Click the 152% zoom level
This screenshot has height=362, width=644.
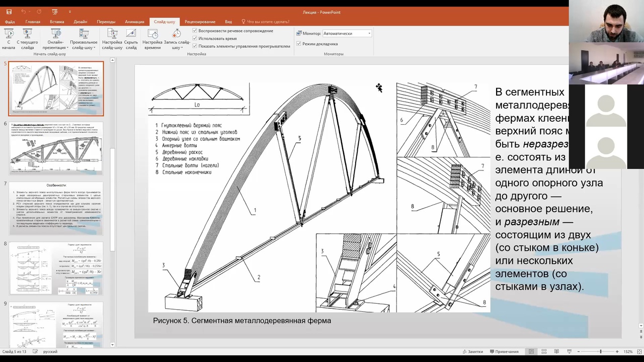click(x=628, y=351)
